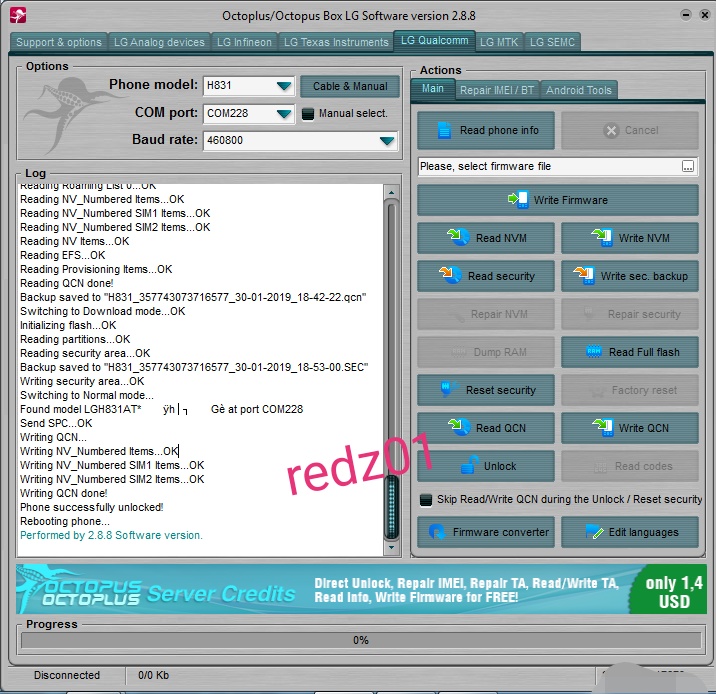716x694 pixels.
Task: Click the Firmware converter icon
Action: (437, 531)
